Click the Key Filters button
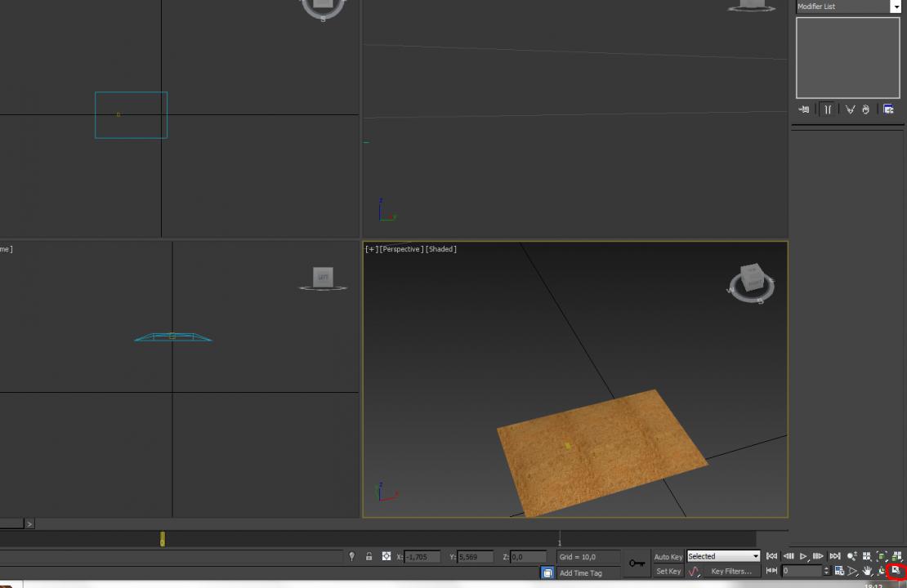Screen dimensions: 907x588 [x=731, y=571]
